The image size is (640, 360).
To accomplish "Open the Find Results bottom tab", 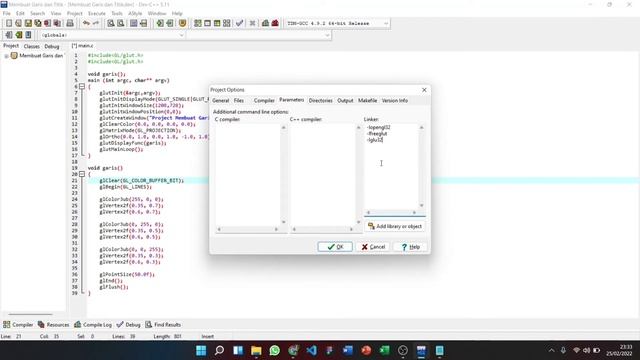I will point(163,325).
